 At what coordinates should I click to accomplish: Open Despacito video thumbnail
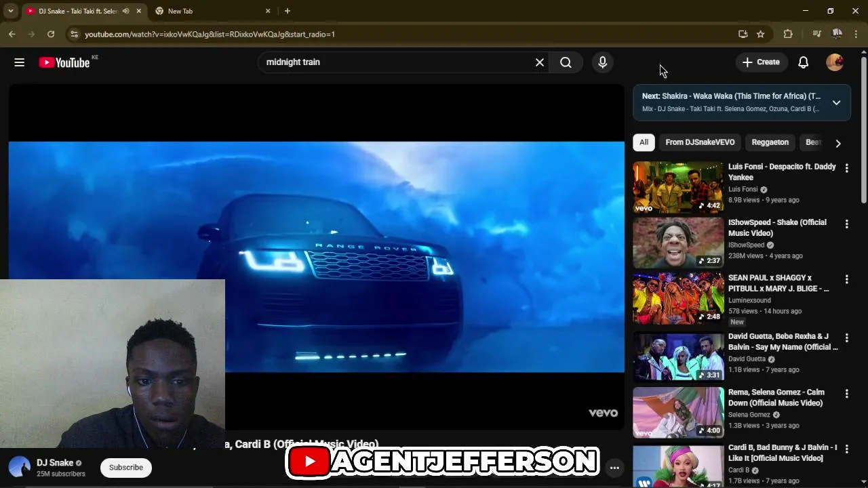pos(678,187)
